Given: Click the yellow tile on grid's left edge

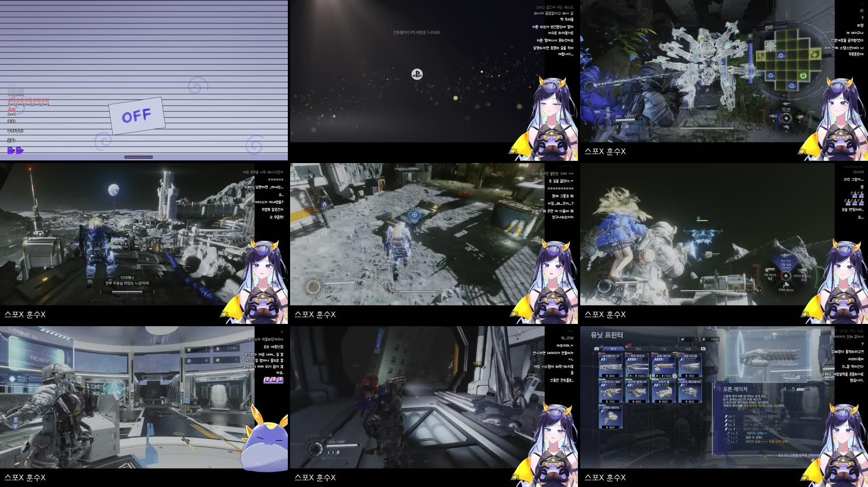Looking at the screenshot, I should (761, 56).
